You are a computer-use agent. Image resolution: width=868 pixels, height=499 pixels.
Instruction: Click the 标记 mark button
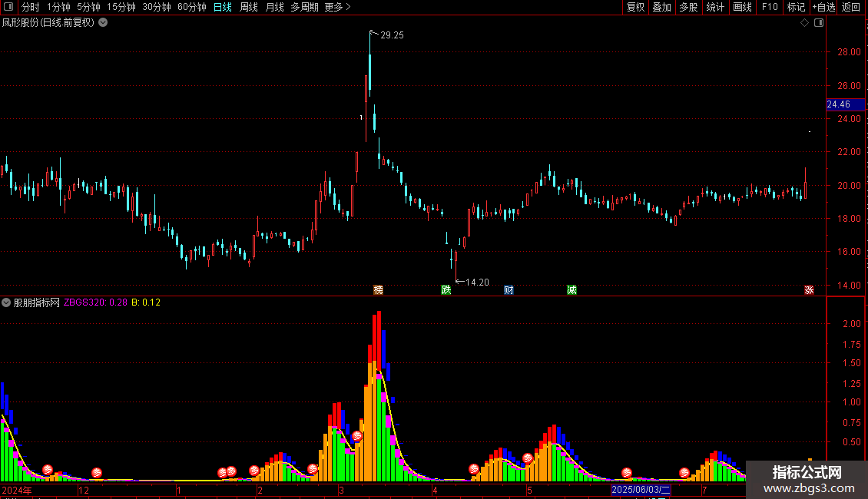796,7
